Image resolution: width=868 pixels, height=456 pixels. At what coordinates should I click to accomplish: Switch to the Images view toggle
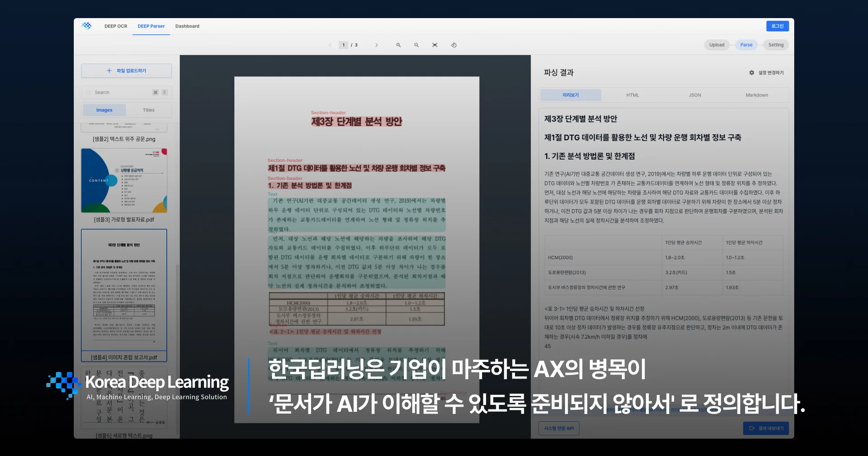coord(104,110)
